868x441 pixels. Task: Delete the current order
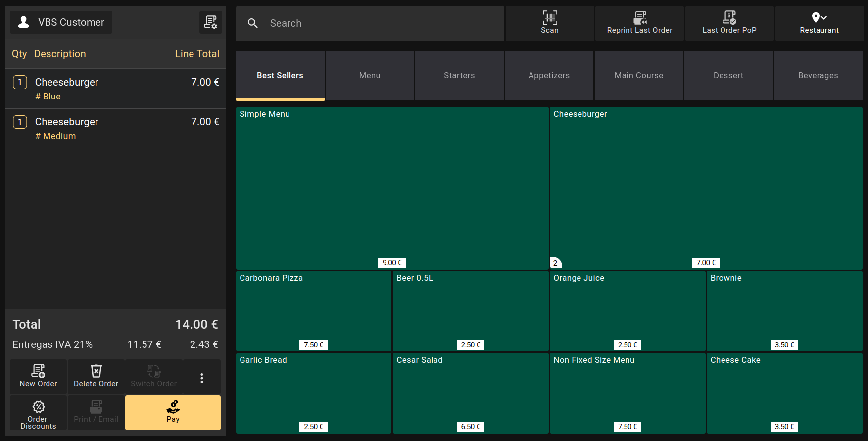pyautogui.click(x=96, y=377)
